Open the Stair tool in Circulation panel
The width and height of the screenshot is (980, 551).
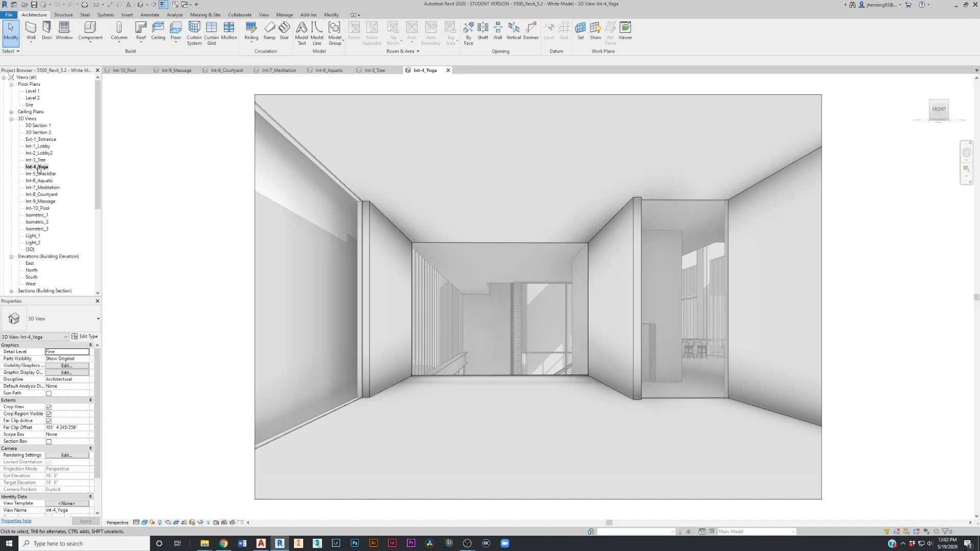pyautogui.click(x=284, y=32)
